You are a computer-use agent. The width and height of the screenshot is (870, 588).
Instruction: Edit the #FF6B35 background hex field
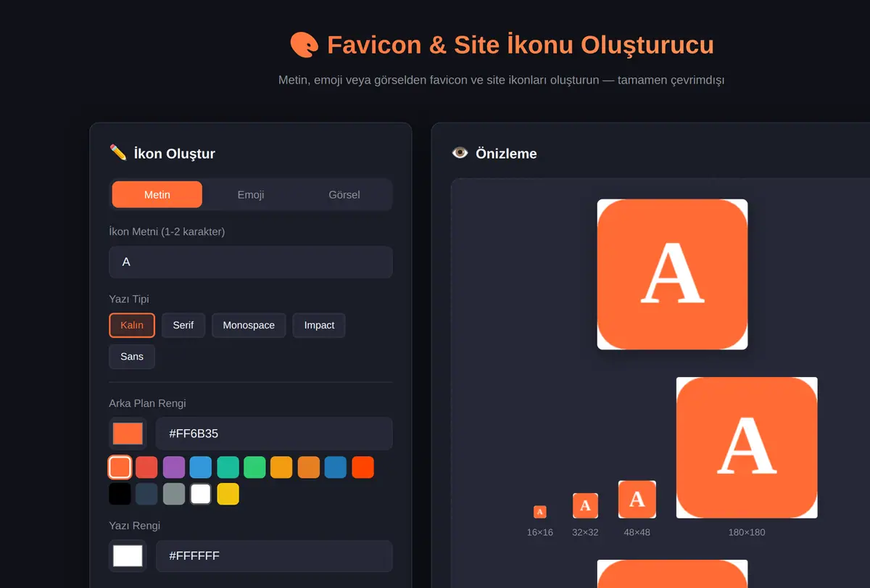click(274, 434)
